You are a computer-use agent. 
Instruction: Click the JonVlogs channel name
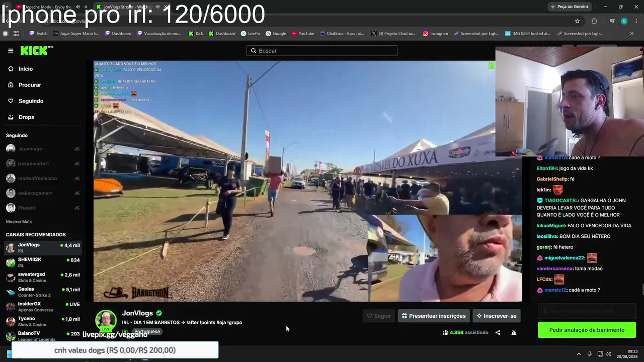[137, 313]
